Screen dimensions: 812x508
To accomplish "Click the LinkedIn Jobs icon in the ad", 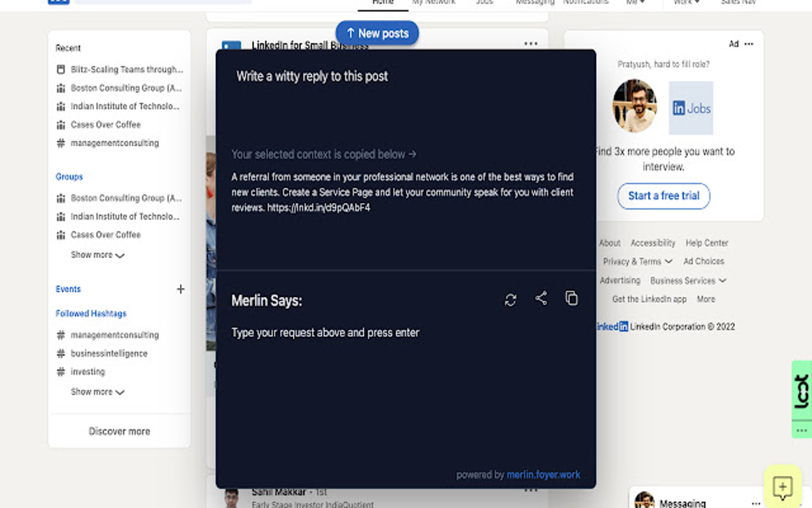I will (x=690, y=107).
